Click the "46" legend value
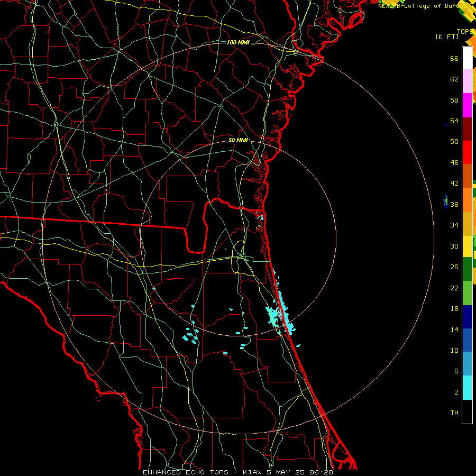This screenshot has height=476, width=476. tap(454, 163)
